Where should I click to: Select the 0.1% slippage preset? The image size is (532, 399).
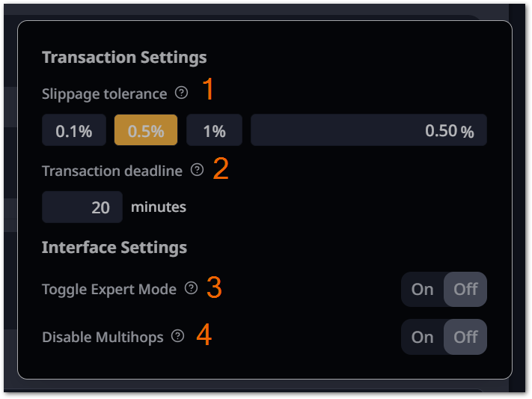click(73, 130)
